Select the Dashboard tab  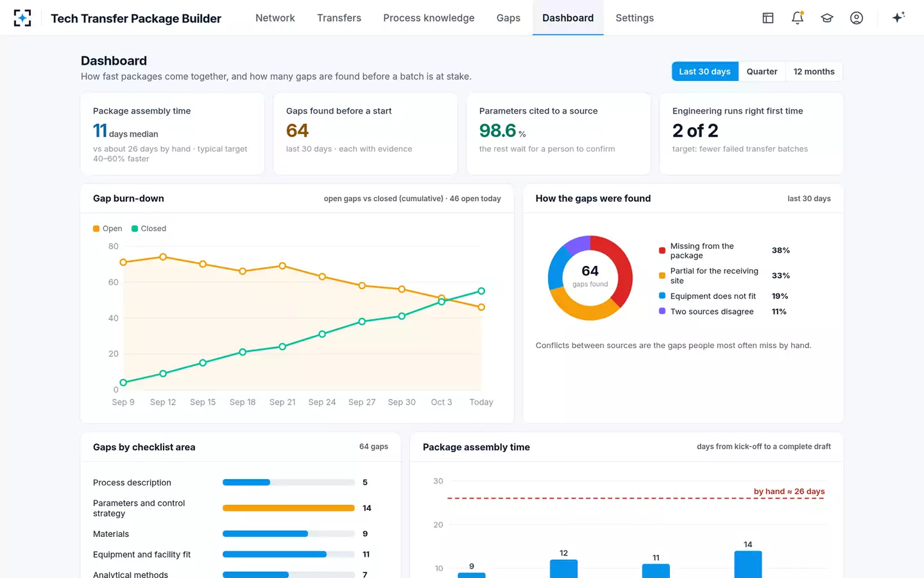point(568,18)
